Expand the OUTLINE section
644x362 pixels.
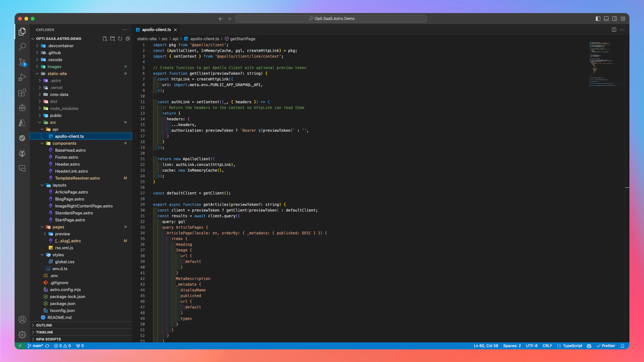click(44, 325)
